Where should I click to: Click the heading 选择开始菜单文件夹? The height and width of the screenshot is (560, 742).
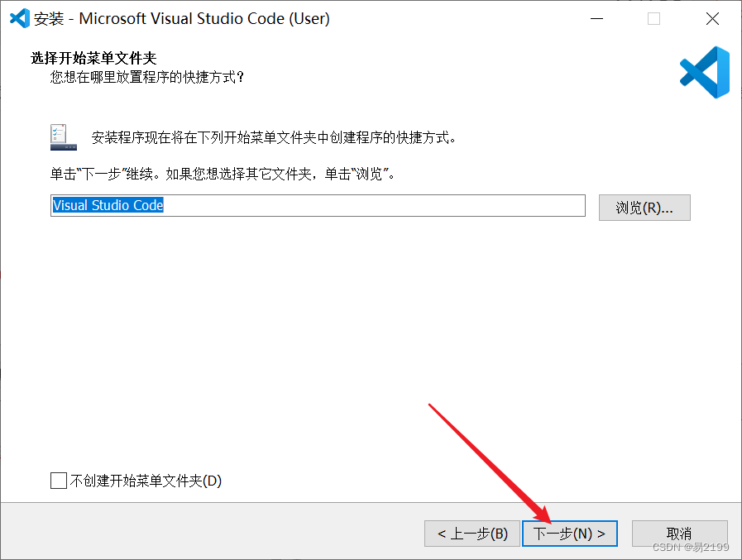click(x=93, y=58)
